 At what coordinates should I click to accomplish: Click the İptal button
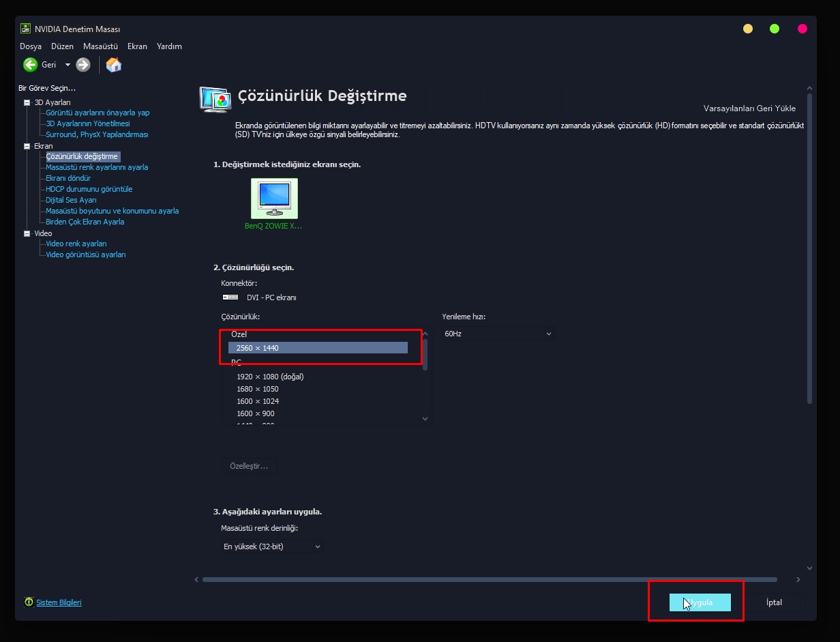tap(774, 602)
